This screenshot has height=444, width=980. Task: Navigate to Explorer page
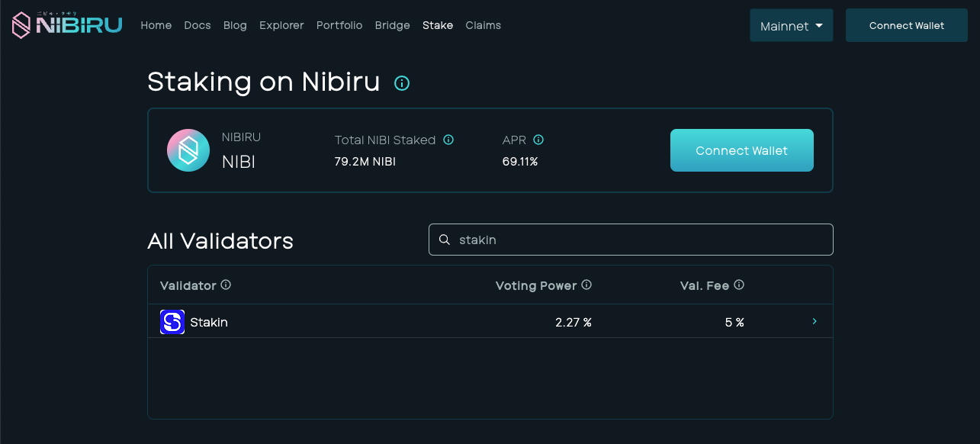click(x=281, y=25)
